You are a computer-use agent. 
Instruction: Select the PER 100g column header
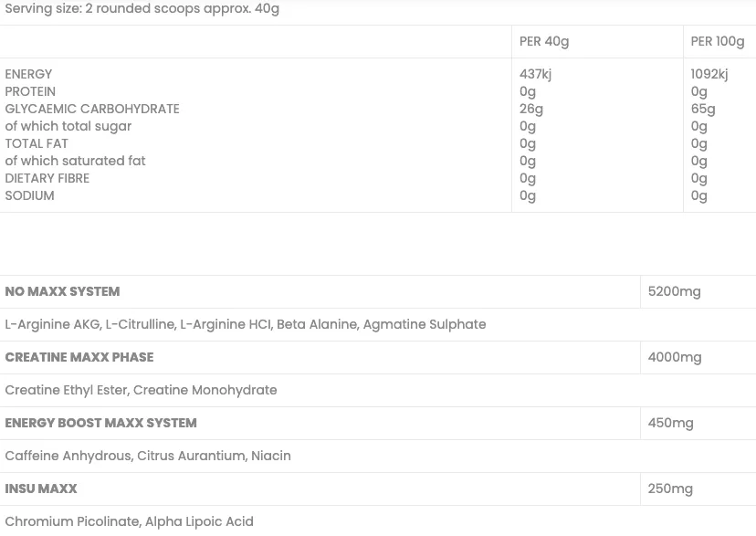(718, 41)
